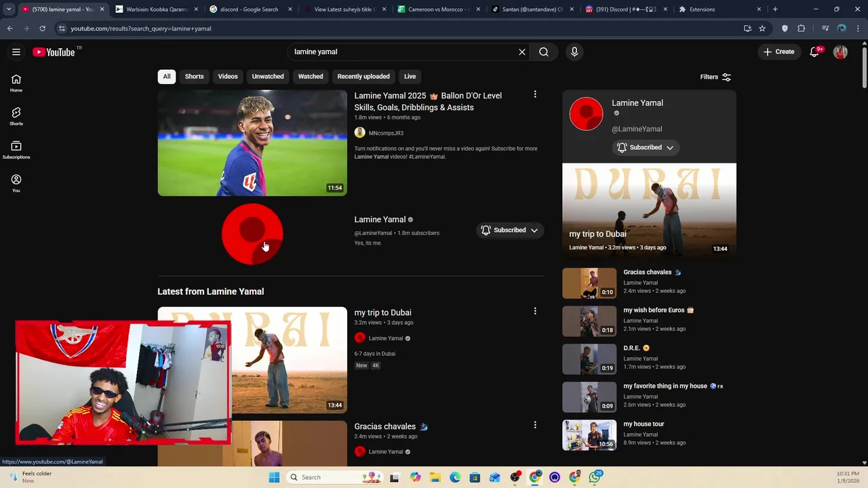Select the Recently uploaded filter chip
The height and width of the screenshot is (488, 868).
click(363, 77)
